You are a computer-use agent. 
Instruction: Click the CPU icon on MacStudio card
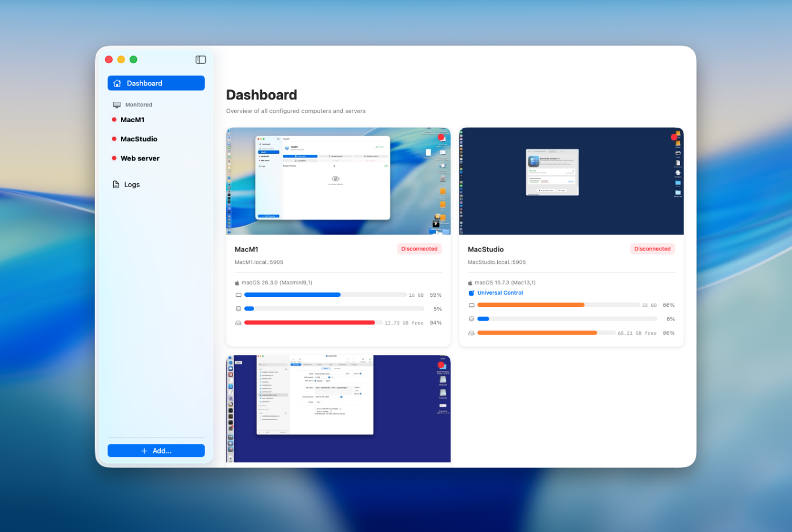coord(471,319)
